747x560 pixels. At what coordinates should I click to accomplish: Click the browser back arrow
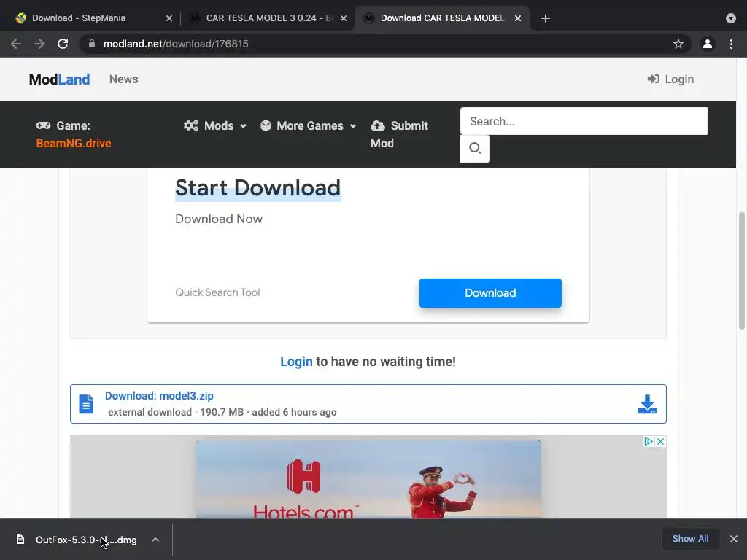coord(16,44)
